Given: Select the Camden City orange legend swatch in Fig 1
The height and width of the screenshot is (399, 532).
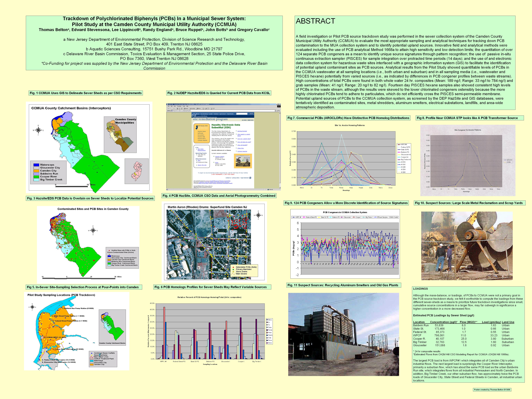Looking at the screenshot, I should pos(36,171).
